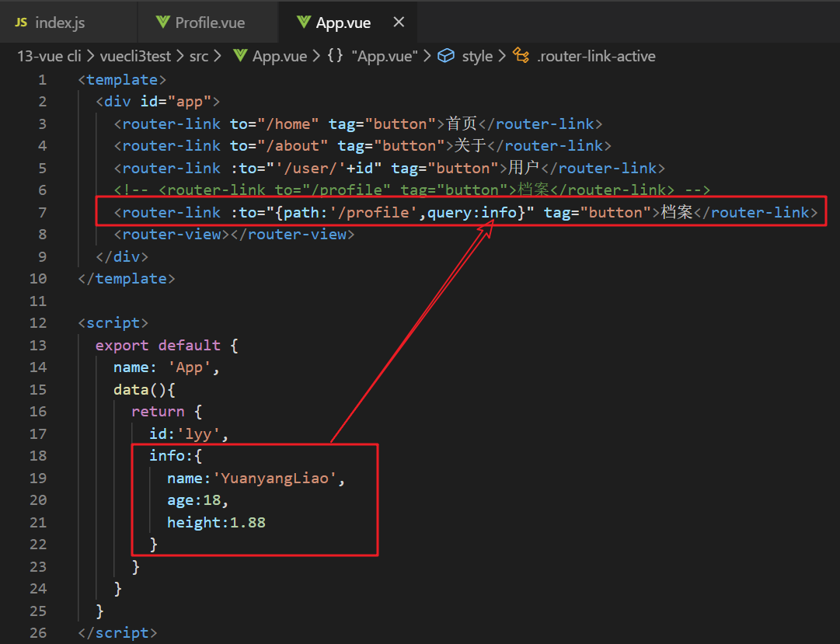Click '/profile' path in line 7
840x644 pixels.
tap(374, 213)
